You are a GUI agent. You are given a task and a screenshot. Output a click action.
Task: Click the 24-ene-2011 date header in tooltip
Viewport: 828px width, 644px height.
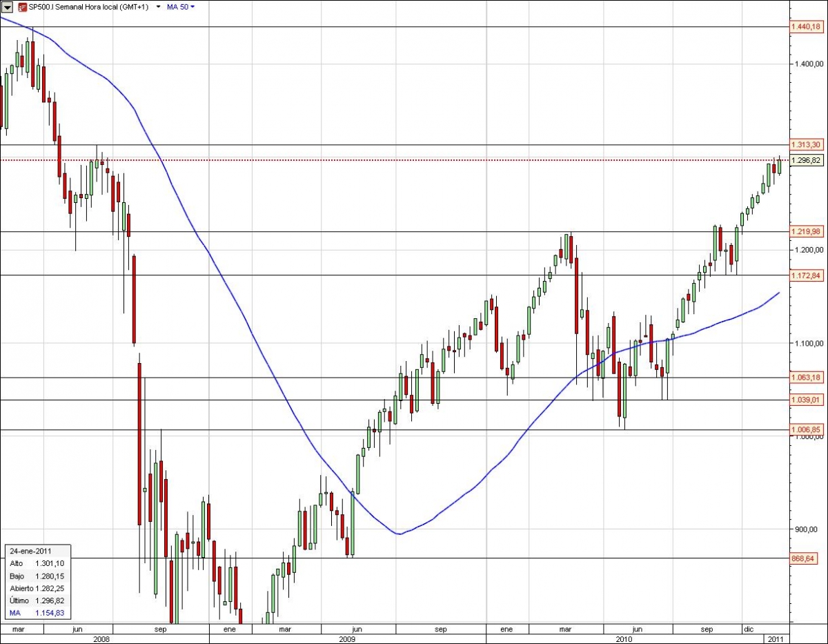[31, 552]
